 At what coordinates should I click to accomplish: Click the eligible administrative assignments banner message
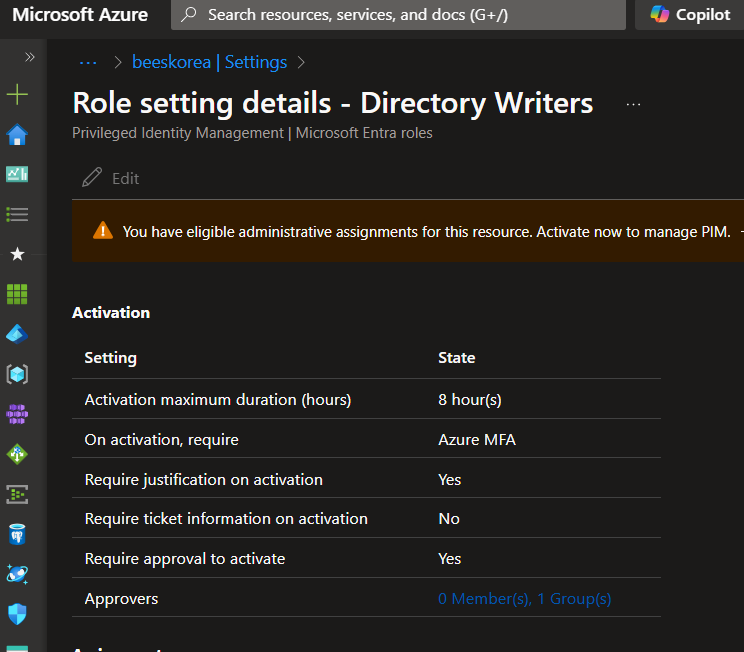coord(427,232)
